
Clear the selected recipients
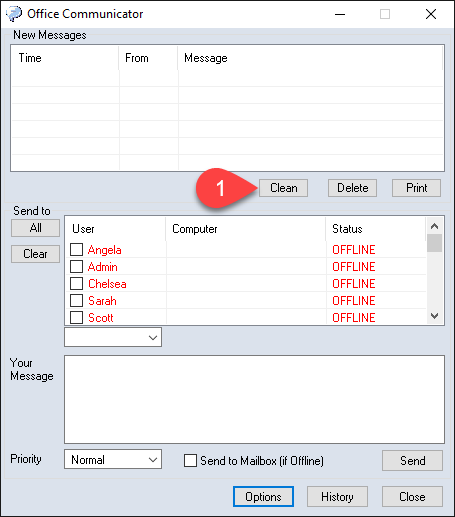(35, 254)
